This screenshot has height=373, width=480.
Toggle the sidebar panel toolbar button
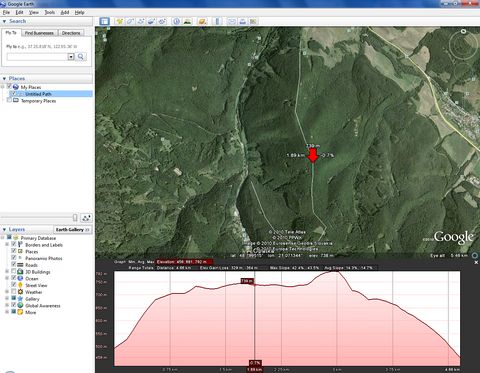tap(104, 21)
